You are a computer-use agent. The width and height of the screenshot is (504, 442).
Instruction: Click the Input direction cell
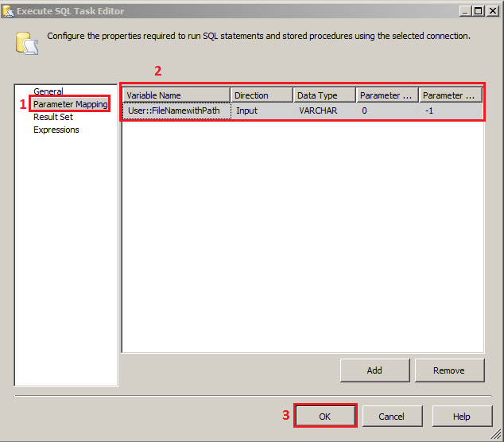[x=262, y=111]
